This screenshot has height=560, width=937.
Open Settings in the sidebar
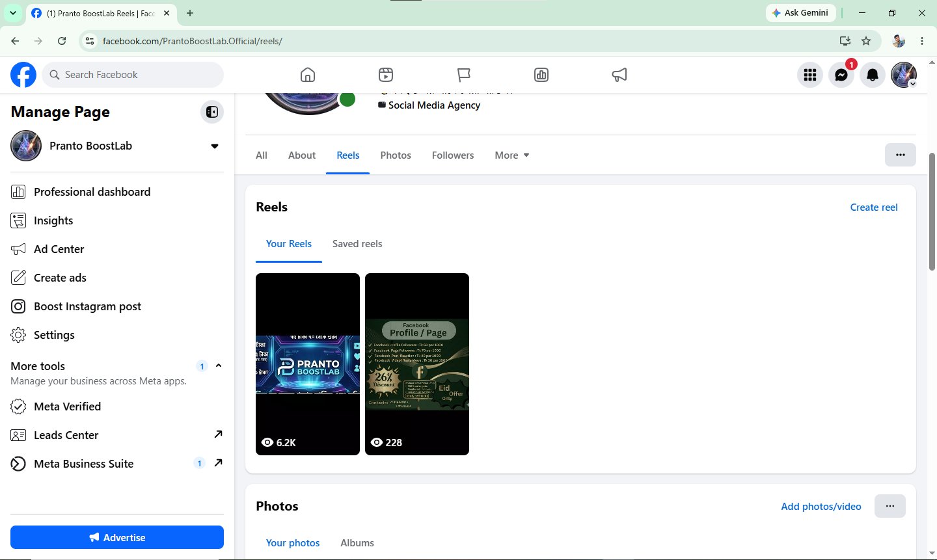click(x=117, y=335)
